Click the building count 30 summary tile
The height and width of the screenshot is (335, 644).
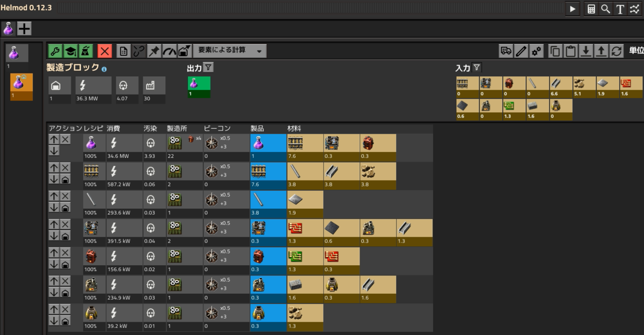[154, 90]
